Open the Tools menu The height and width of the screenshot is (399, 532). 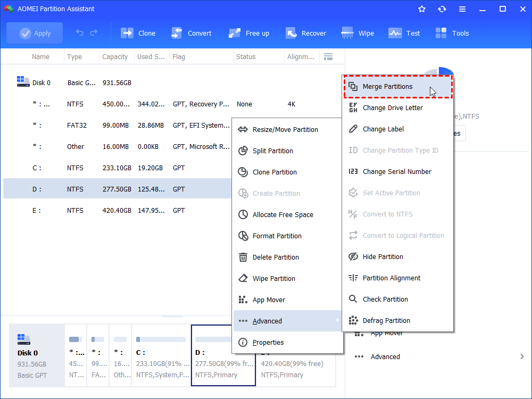click(452, 33)
